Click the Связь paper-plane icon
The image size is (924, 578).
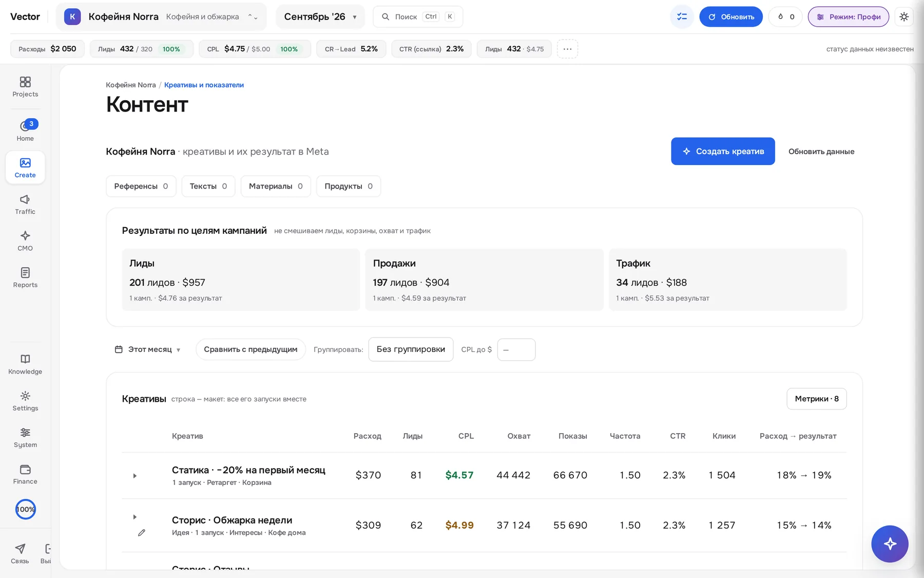20,553
